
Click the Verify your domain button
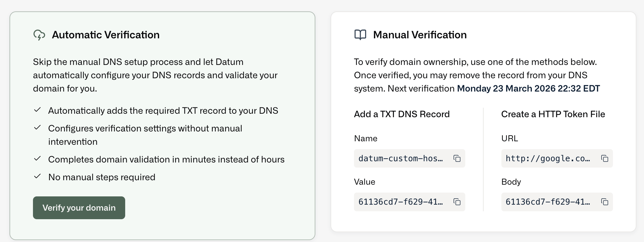click(79, 208)
